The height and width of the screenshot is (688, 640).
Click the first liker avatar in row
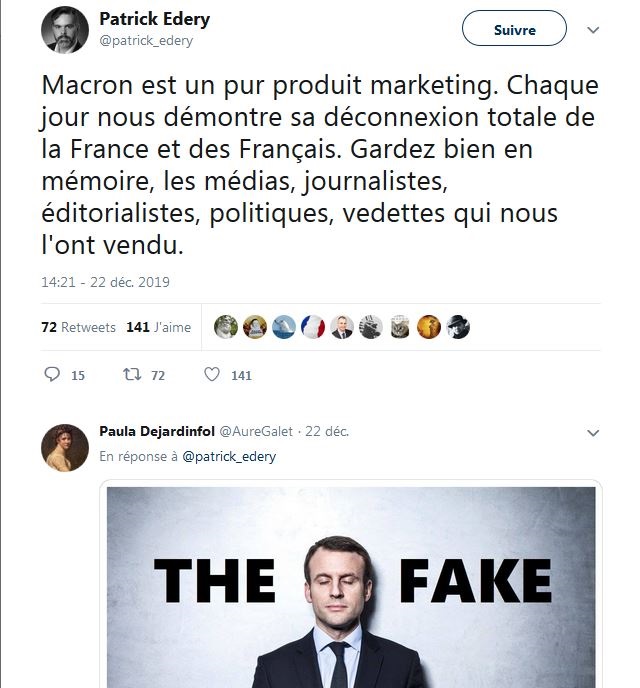click(226, 327)
